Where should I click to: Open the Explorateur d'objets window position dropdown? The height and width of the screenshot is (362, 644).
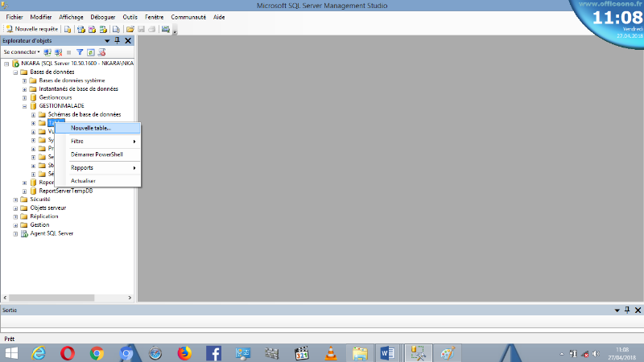107,41
